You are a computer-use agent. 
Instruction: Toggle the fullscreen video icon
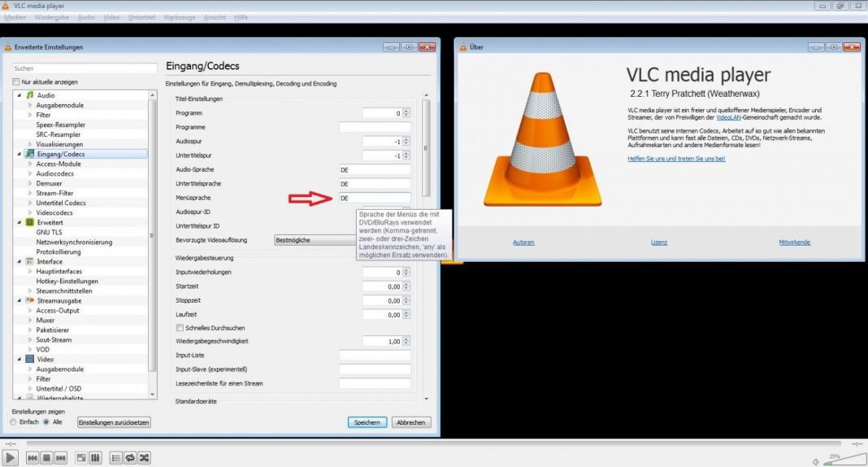click(81, 458)
